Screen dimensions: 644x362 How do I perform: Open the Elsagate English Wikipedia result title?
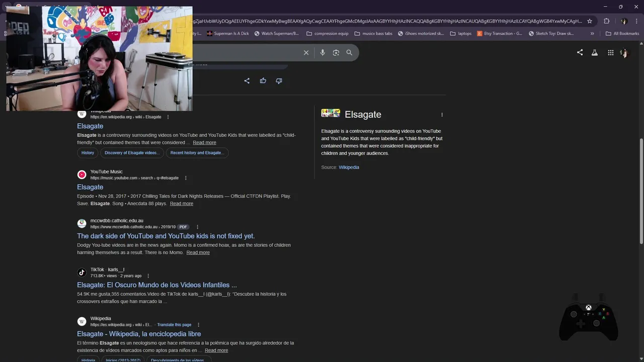(90, 126)
